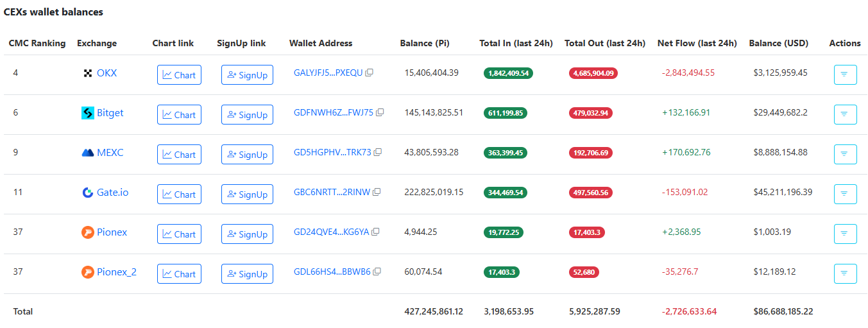Screen dimensions: 868x328
Task: Sort by Balance (USD) column header
Action: coord(778,43)
